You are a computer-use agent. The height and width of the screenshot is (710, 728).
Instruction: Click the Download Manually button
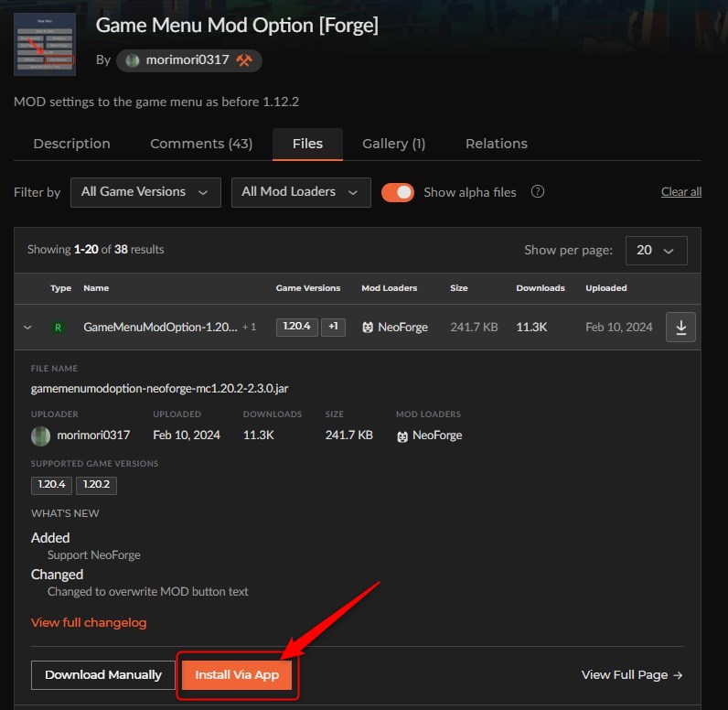(x=103, y=674)
